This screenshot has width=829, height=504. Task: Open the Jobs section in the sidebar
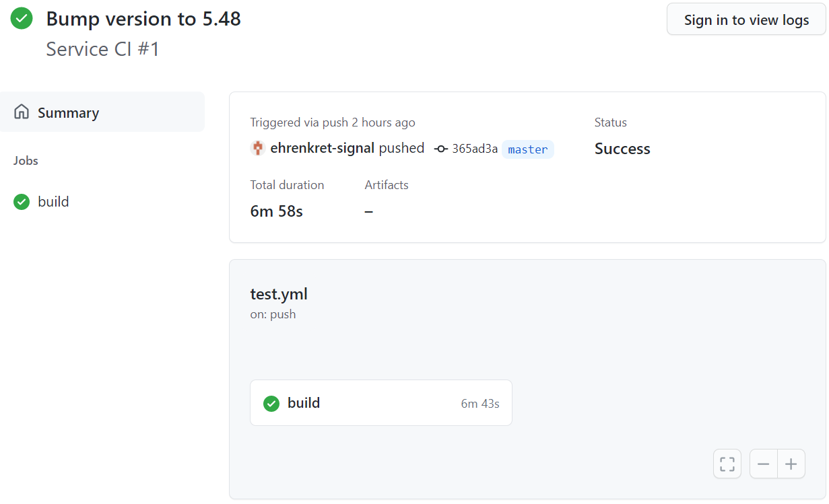click(26, 160)
